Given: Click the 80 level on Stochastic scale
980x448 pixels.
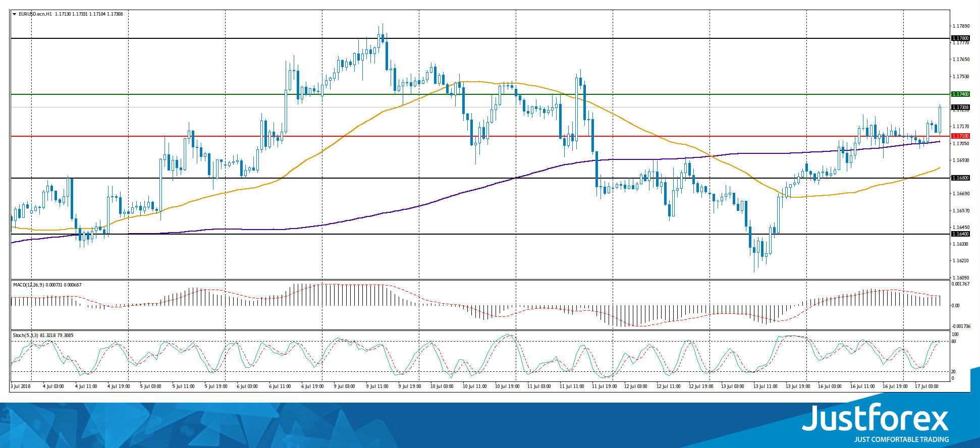Looking at the screenshot, I should point(953,342).
